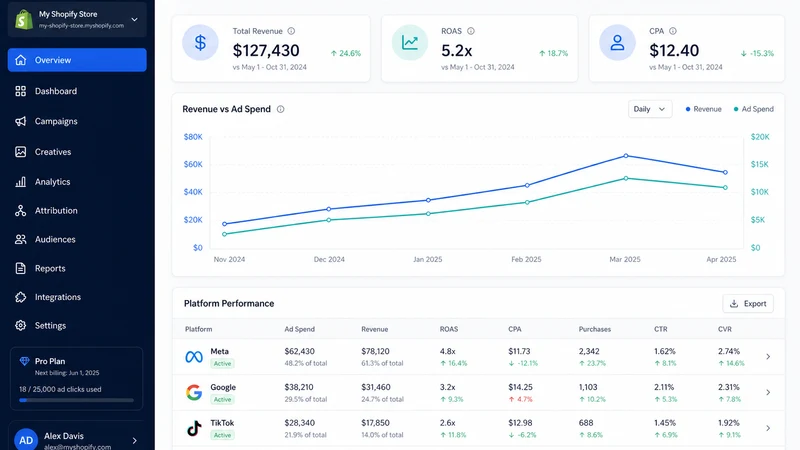Open Campaigns from the sidebar
Image resolution: width=800 pixels, height=450 pixels.
(56, 121)
